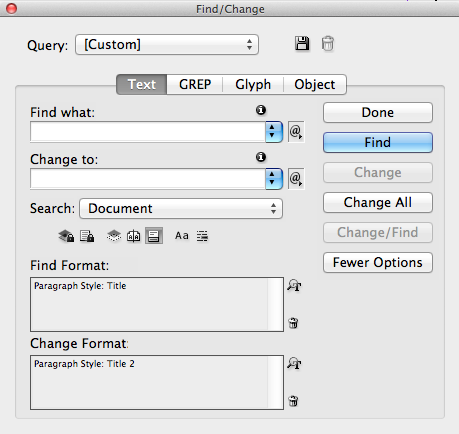Open the Query dropdown showing Custom

(x=167, y=44)
